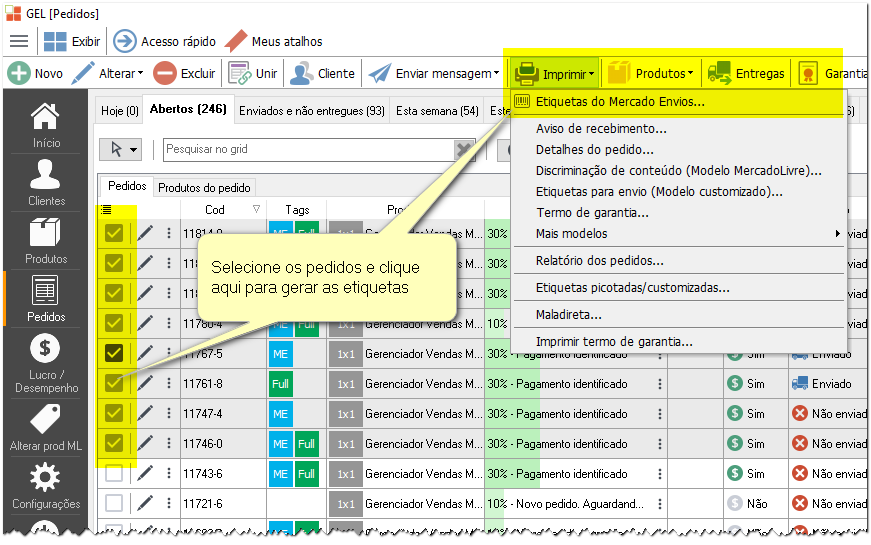This screenshot has width=871, height=545.
Task: Click ME tag on order 11767-5
Action: pyautogui.click(x=281, y=353)
